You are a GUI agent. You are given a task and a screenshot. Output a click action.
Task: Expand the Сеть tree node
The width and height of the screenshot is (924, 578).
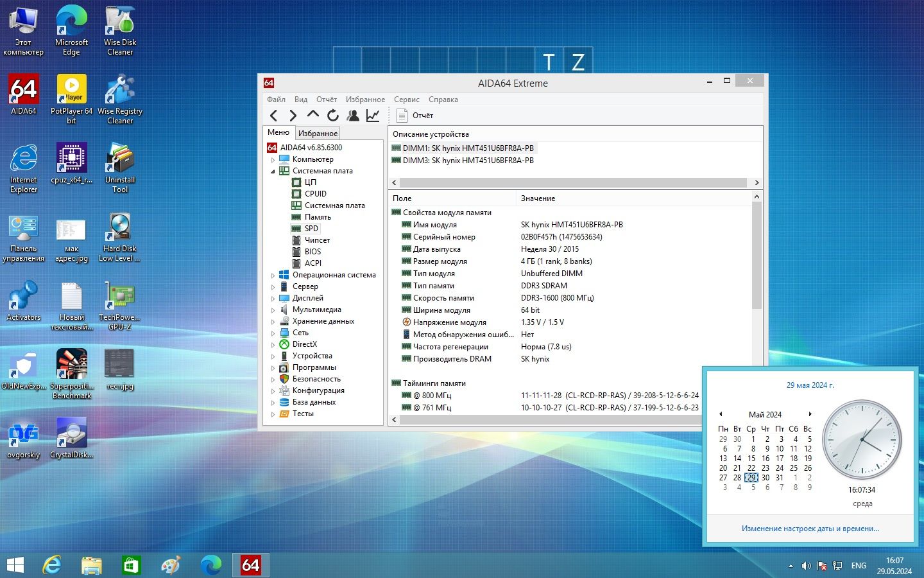coord(273,333)
